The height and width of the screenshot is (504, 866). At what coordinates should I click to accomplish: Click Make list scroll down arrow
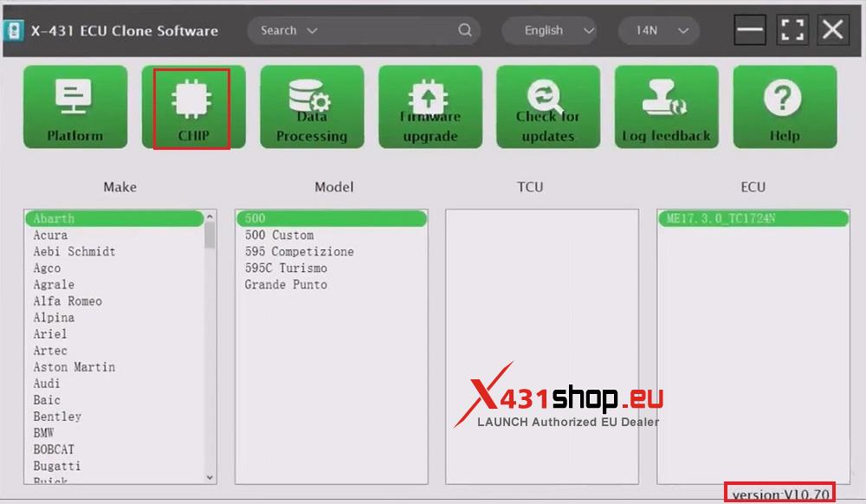(210, 477)
